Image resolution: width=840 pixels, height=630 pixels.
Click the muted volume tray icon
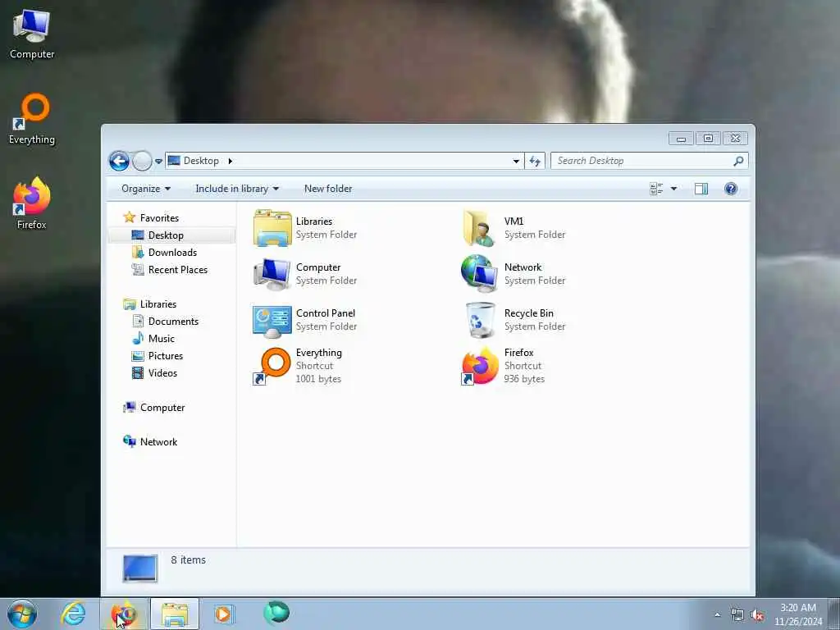[757, 615]
